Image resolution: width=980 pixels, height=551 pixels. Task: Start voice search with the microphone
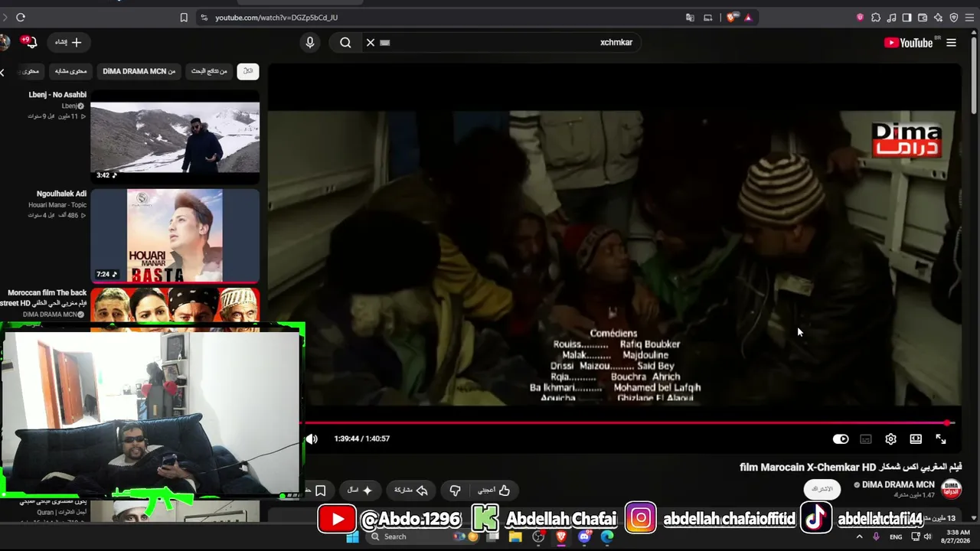(310, 43)
